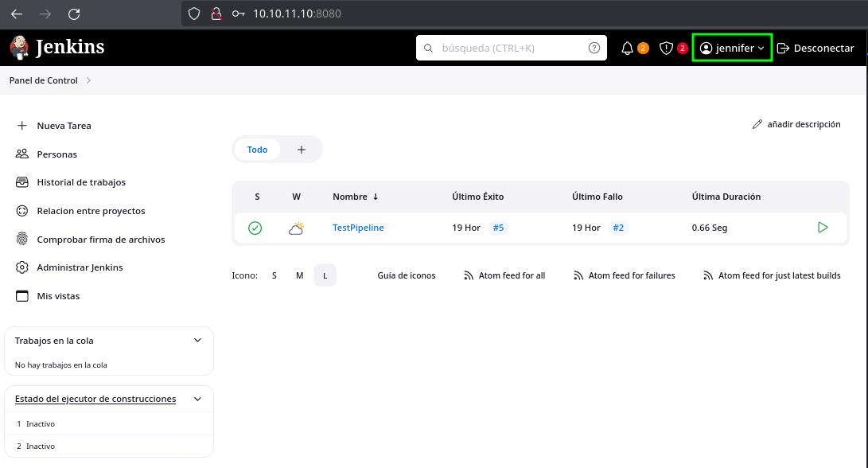Image resolution: width=868 pixels, height=468 pixels.
Task: Open Atom feed for just latest builds
Action: (773, 275)
